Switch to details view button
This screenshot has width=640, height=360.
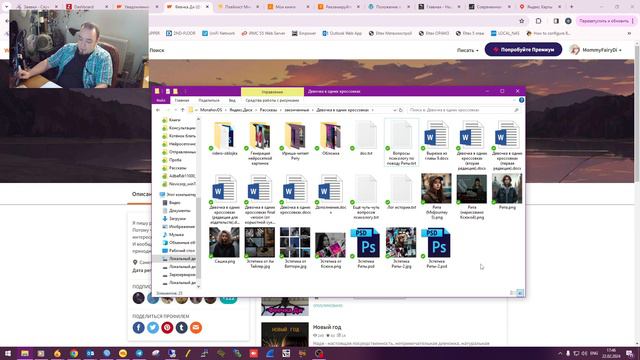pyautogui.click(x=513, y=293)
